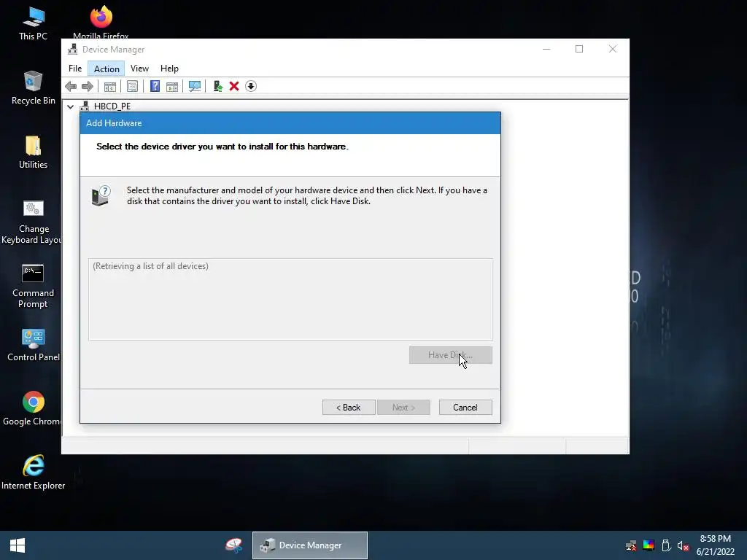Click the scan for hardware changes icon
This screenshot has height=560, width=747.
[194, 86]
